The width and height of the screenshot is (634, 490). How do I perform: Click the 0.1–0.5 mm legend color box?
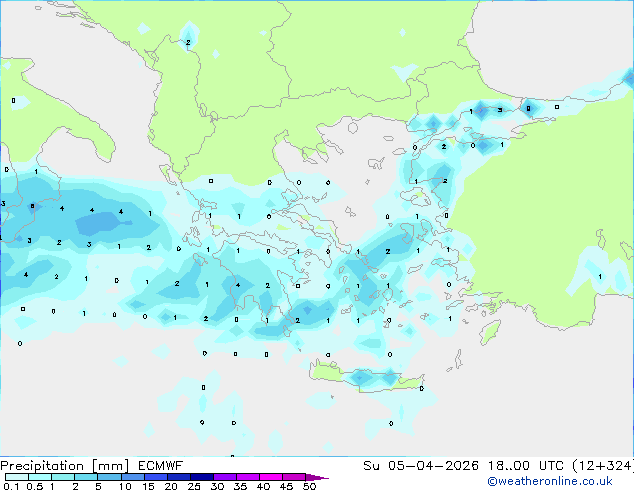click(x=17, y=477)
